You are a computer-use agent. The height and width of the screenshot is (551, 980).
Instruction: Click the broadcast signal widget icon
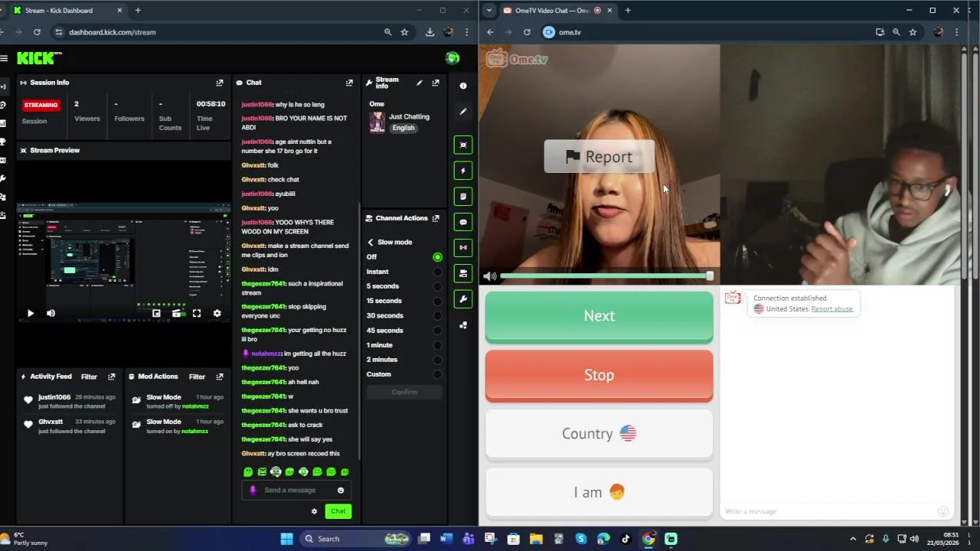point(463,248)
